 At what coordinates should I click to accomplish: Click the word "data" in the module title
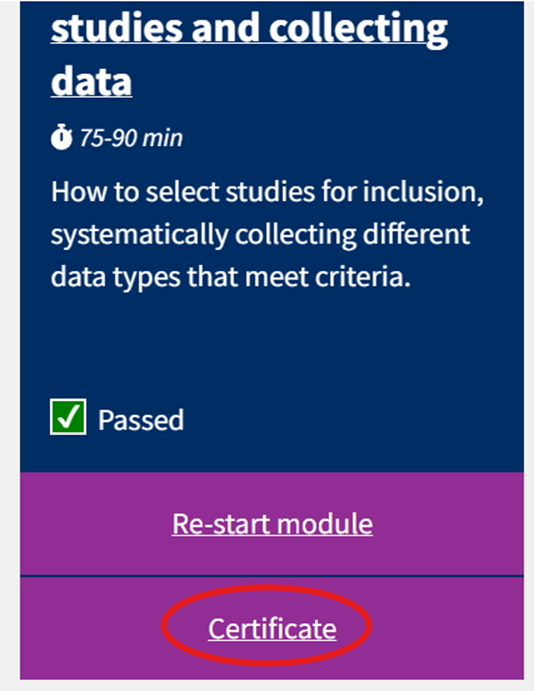point(92,81)
